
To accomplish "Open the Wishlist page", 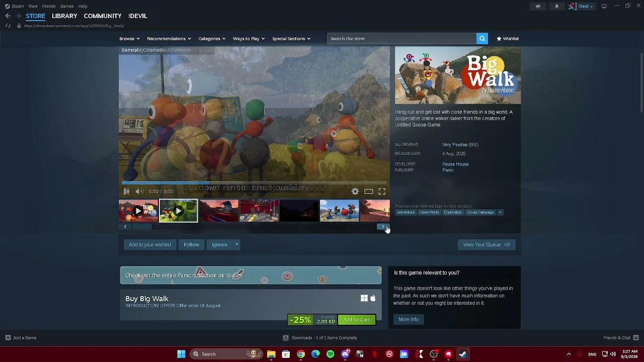I will tap(507, 39).
